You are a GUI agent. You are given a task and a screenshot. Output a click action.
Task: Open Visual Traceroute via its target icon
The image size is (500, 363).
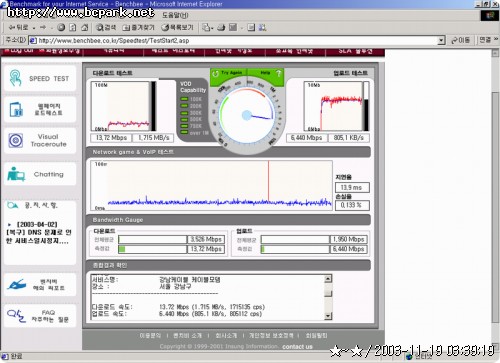15,140
